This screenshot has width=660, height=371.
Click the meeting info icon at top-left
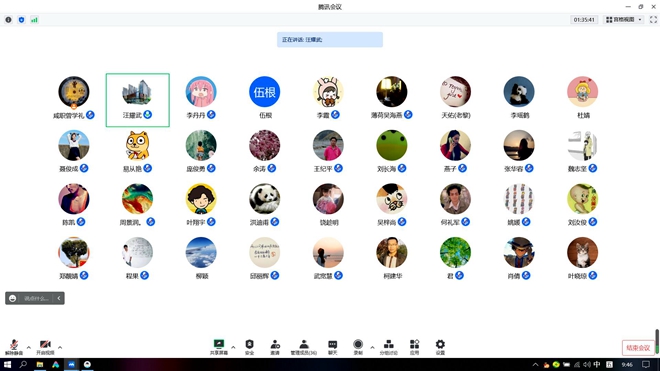pos(8,20)
